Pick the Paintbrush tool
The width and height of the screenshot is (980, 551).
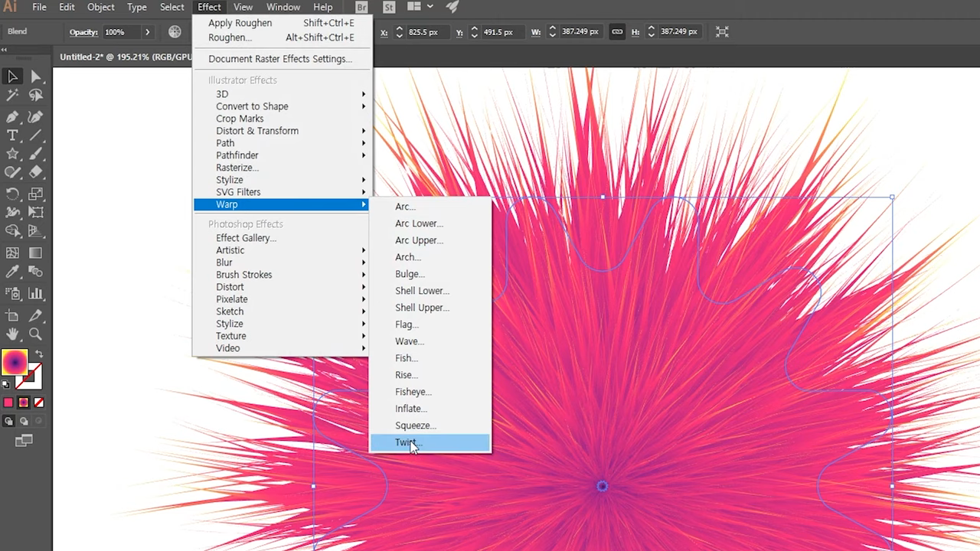(36, 154)
